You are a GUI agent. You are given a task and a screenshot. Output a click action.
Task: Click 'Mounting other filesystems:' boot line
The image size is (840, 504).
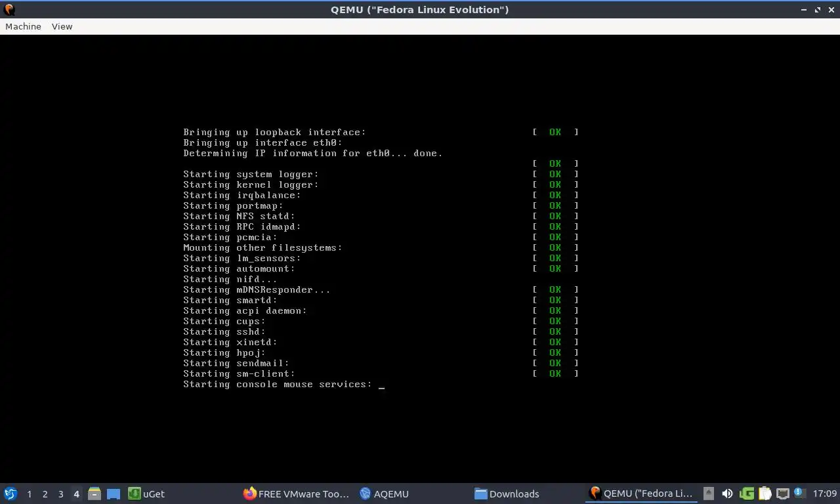pos(262,247)
